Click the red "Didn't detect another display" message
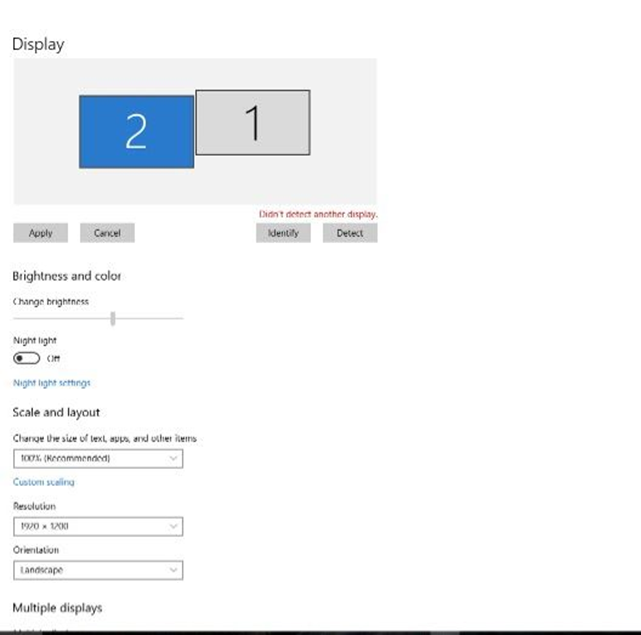The image size is (641, 635). 318,214
